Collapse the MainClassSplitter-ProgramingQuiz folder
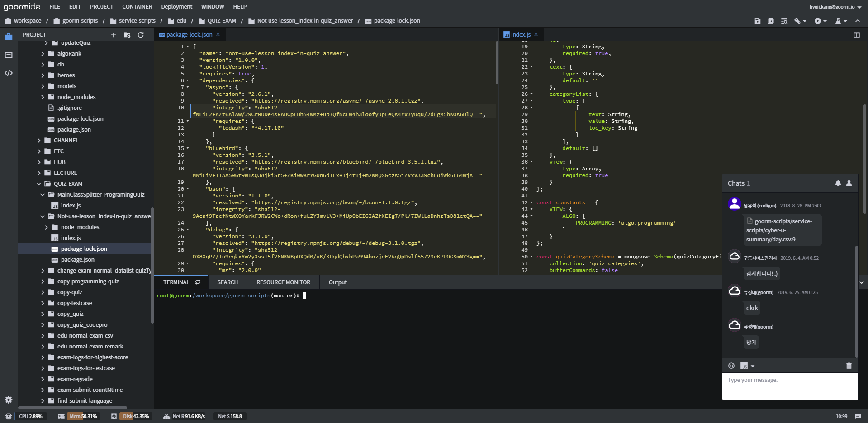This screenshot has height=423, width=868. (x=43, y=195)
